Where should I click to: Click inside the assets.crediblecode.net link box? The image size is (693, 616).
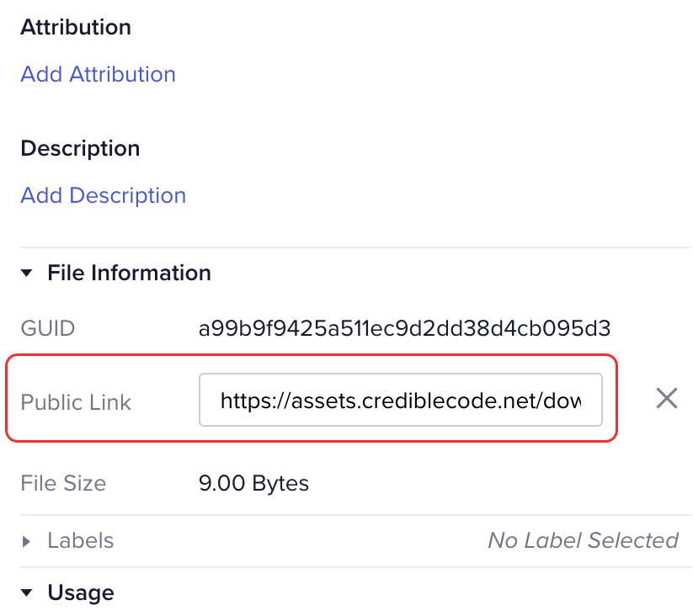pos(401,400)
